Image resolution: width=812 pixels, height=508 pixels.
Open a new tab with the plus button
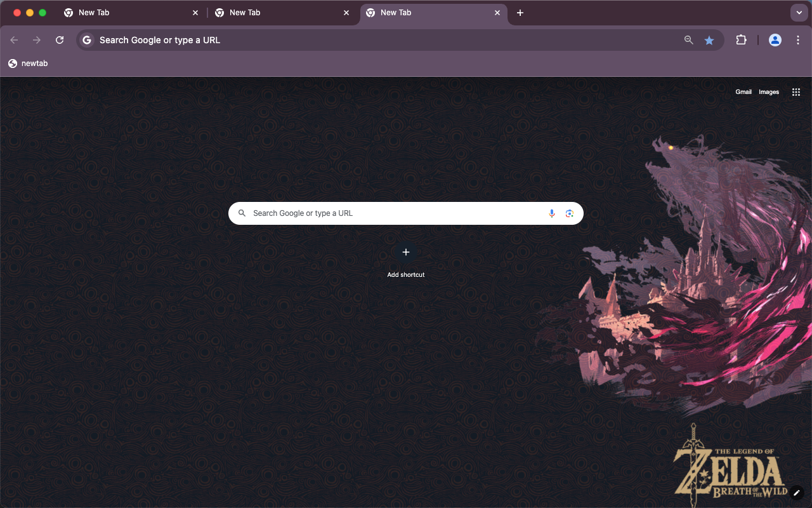pyautogui.click(x=520, y=13)
